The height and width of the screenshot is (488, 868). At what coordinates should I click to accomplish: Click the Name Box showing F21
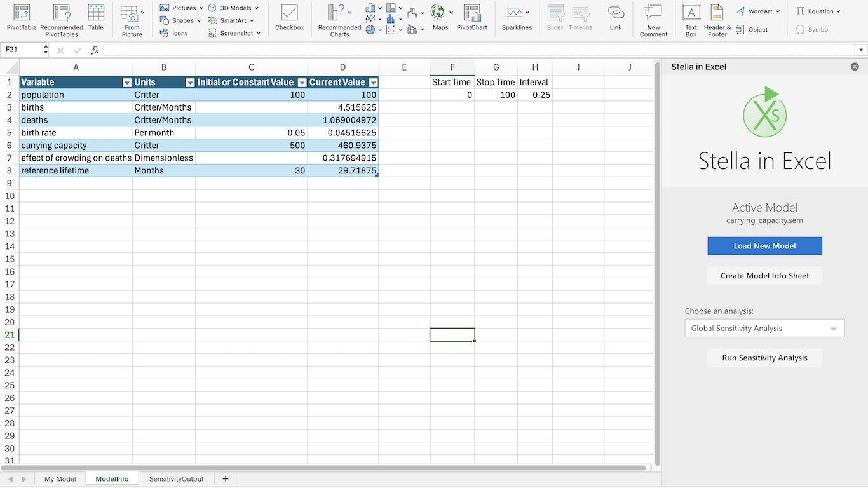point(23,50)
